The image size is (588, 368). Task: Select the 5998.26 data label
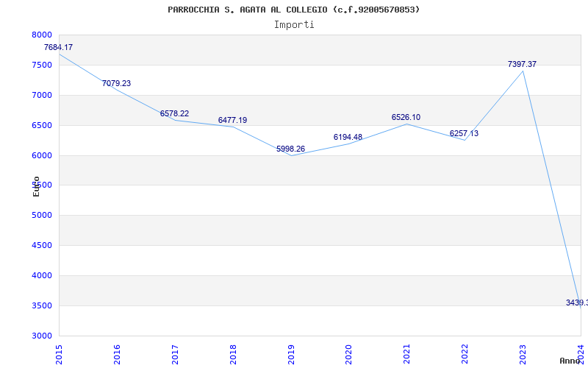tap(290, 149)
